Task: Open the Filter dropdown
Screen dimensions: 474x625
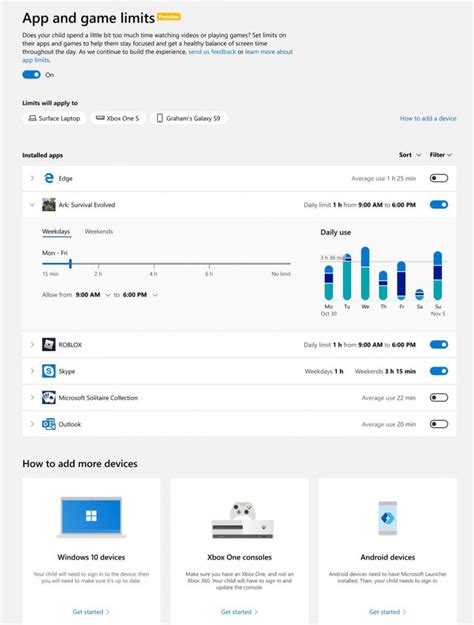Action: (441, 155)
